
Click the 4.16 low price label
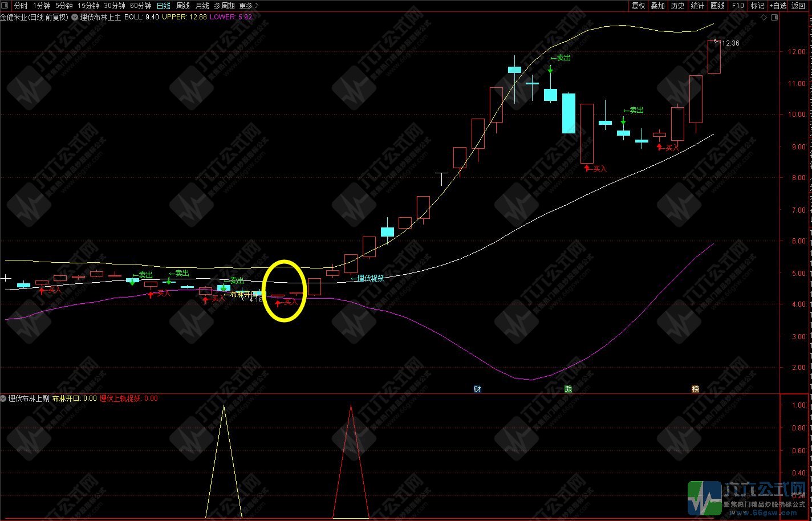point(256,299)
